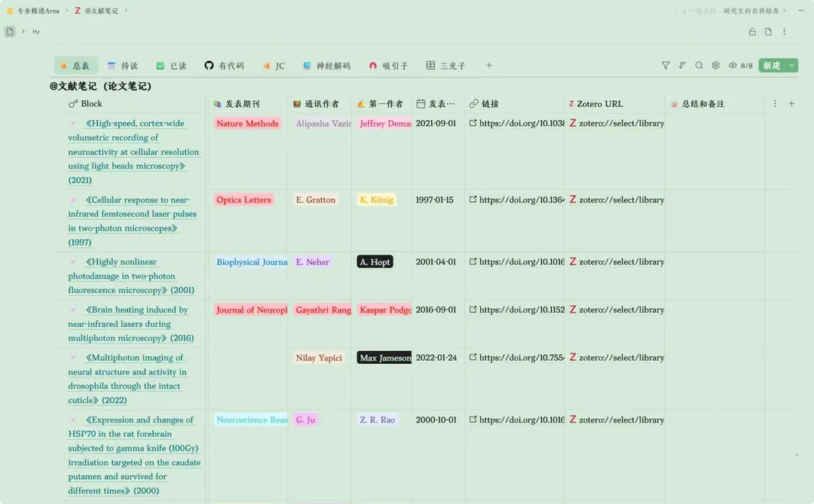This screenshot has height=504, width=814.
Task: Click the K. König first author tag
Action: tap(376, 200)
